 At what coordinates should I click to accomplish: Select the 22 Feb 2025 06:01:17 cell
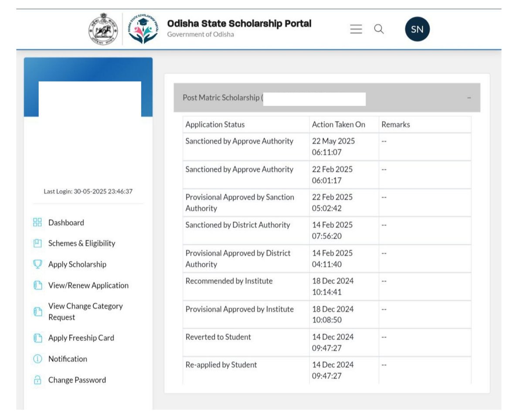pyautogui.click(x=344, y=175)
